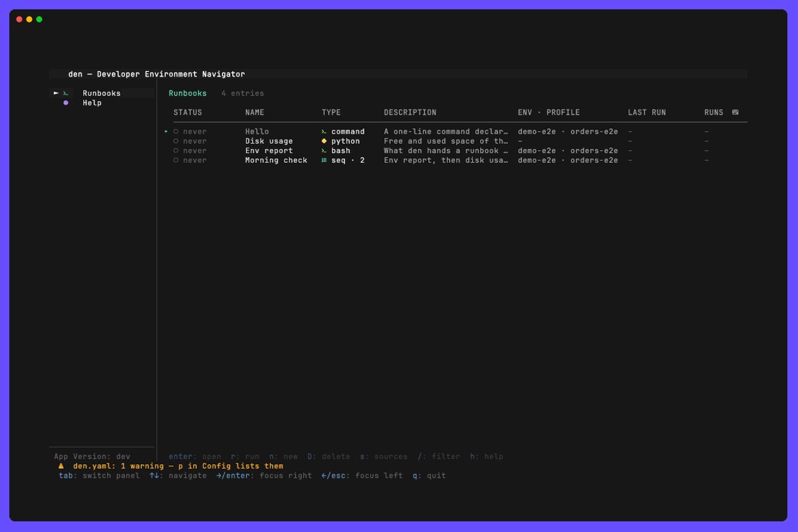Click the status circle in the Hello row
Screen dimensions: 798x532
tap(176, 132)
